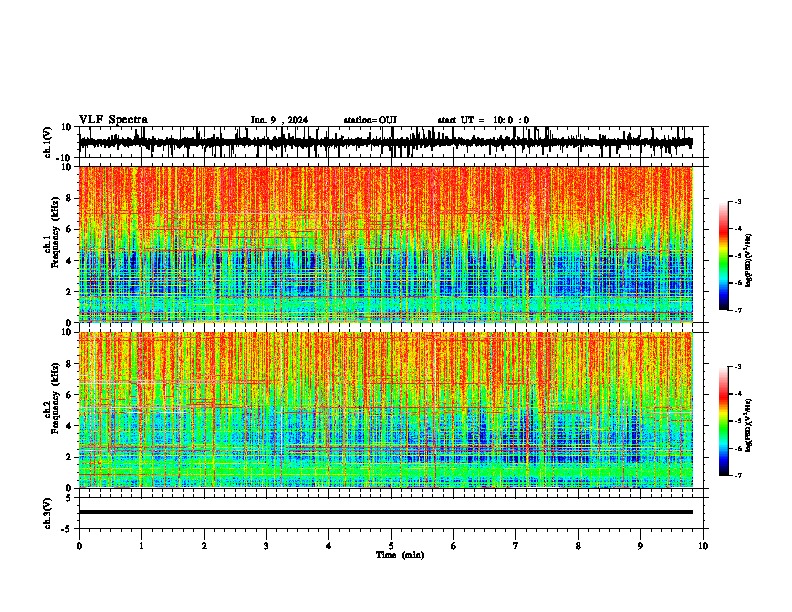792x612 pixels.
Task: Click the 'Time (min)' axis label
Action: click(x=400, y=555)
